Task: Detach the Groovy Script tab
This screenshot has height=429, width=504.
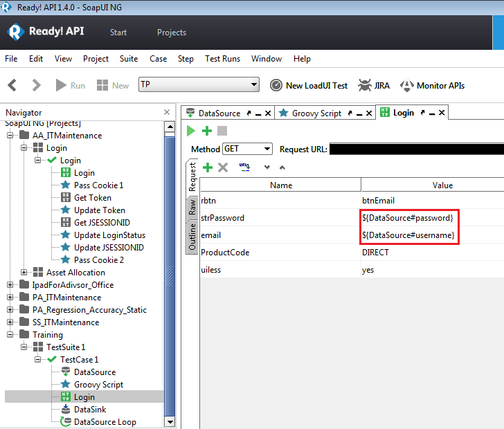Action: click(350, 113)
